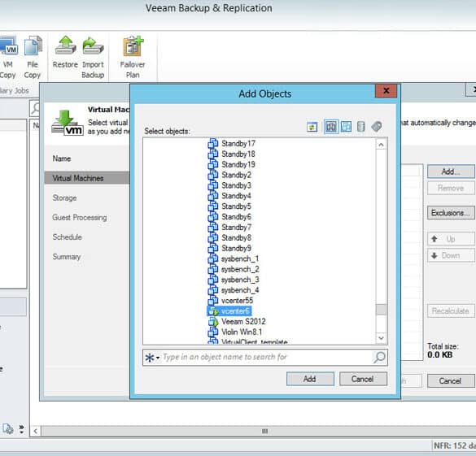Switch to VMs and Templates view
The width and height of the screenshot is (476, 456).
tap(346, 127)
